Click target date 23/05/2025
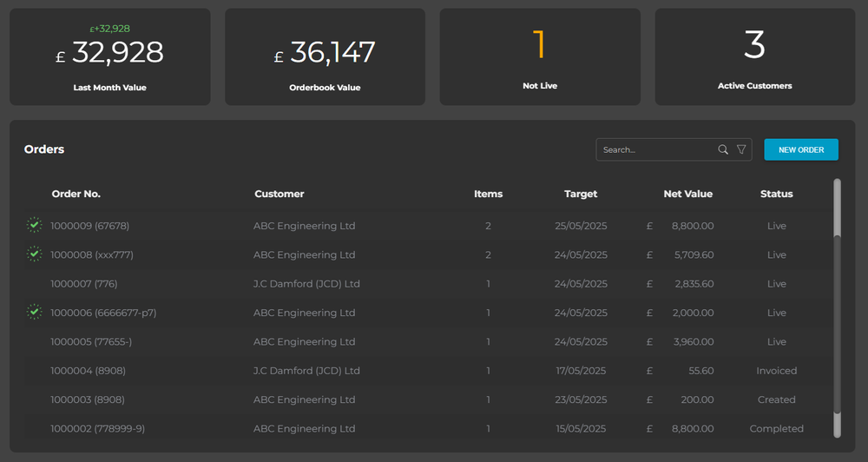The width and height of the screenshot is (868, 462). (581, 399)
